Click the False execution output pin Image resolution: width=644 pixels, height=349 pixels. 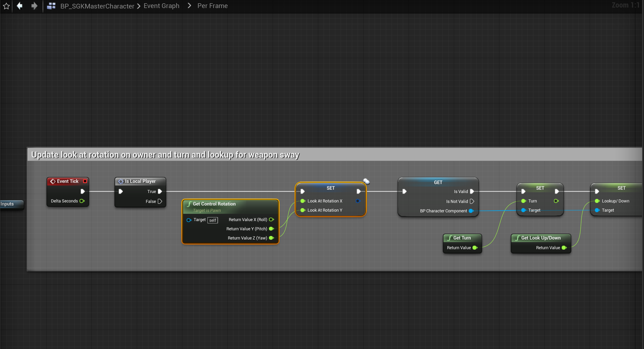click(160, 201)
